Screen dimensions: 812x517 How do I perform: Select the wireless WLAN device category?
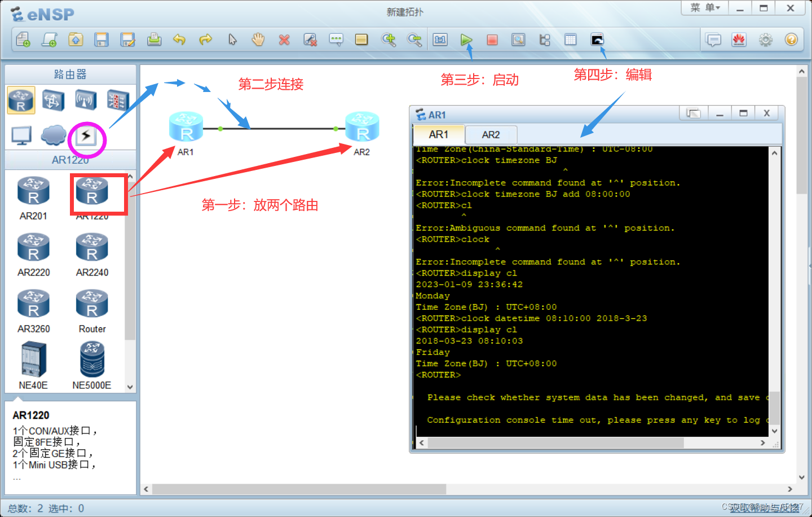coord(85,100)
